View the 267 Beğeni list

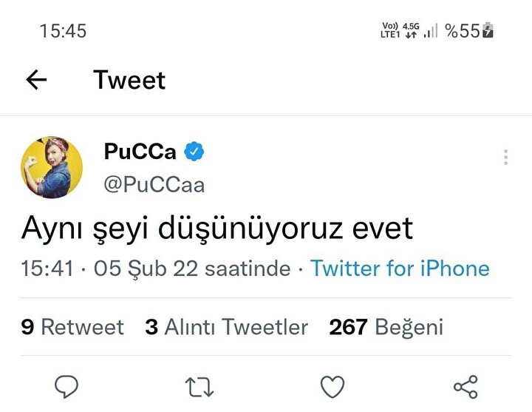386,327
